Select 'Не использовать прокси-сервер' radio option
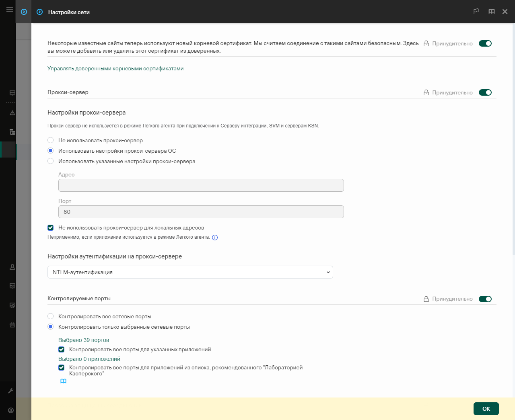 [x=51, y=140]
